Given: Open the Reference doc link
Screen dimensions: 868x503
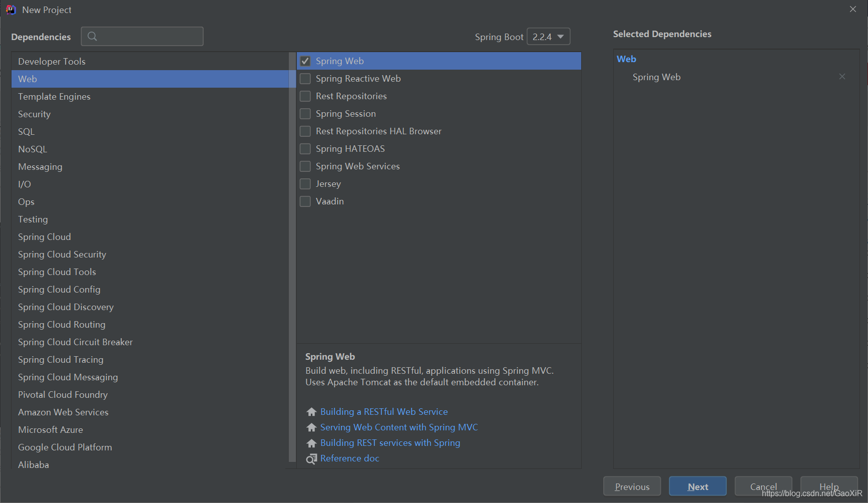Looking at the screenshot, I should coord(349,458).
